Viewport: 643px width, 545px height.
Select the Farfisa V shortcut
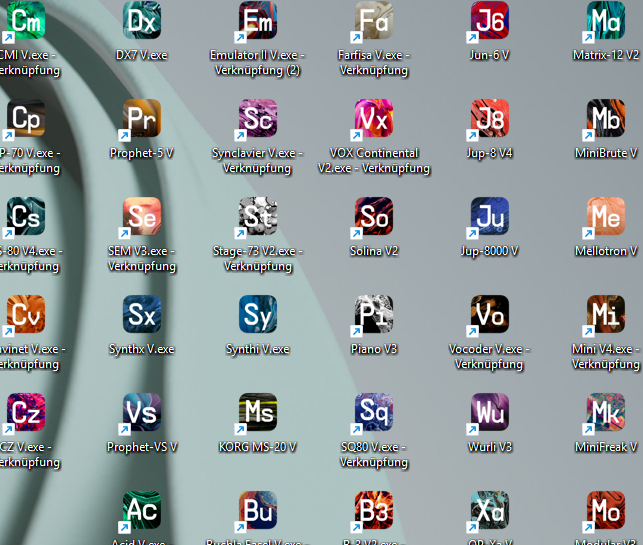point(374,21)
